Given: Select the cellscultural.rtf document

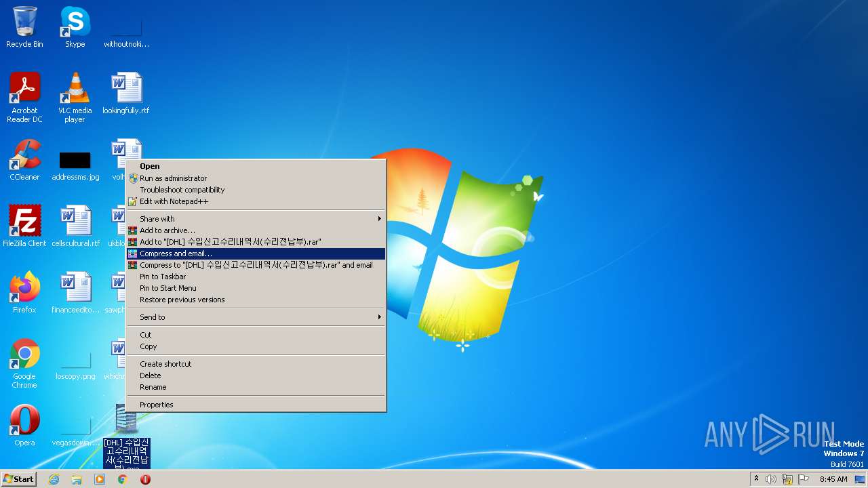Looking at the screenshot, I should pyautogui.click(x=75, y=226).
